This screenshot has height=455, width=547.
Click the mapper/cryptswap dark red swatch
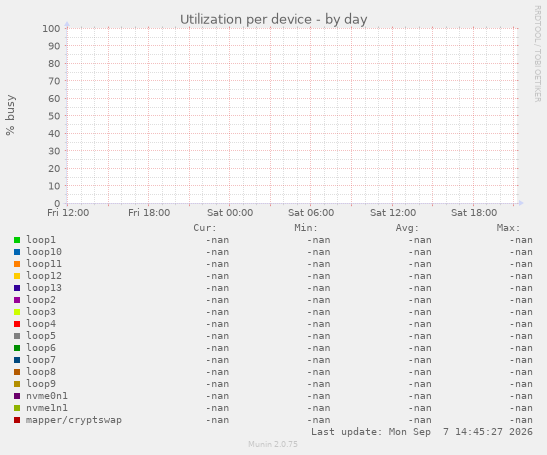17,420
